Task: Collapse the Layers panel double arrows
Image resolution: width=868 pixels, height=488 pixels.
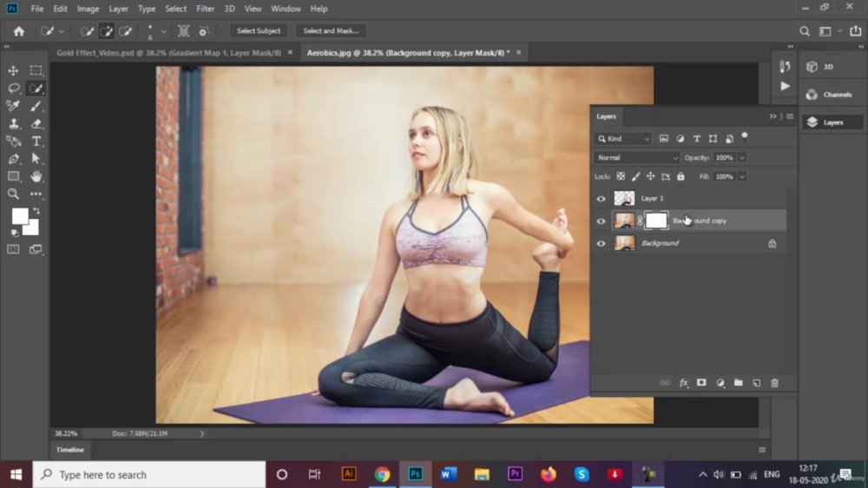Action: [x=773, y=116]
